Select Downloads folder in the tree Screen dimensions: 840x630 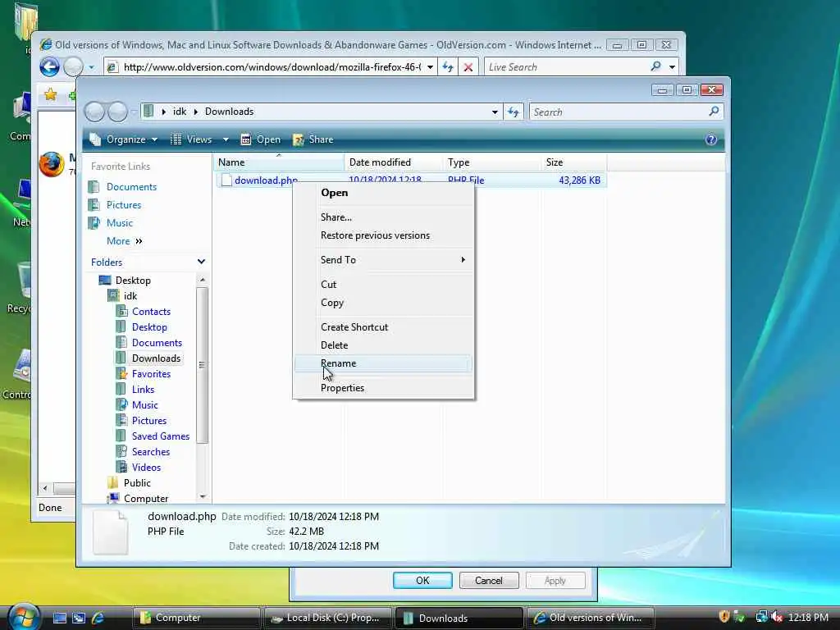[x=156, y=358]
